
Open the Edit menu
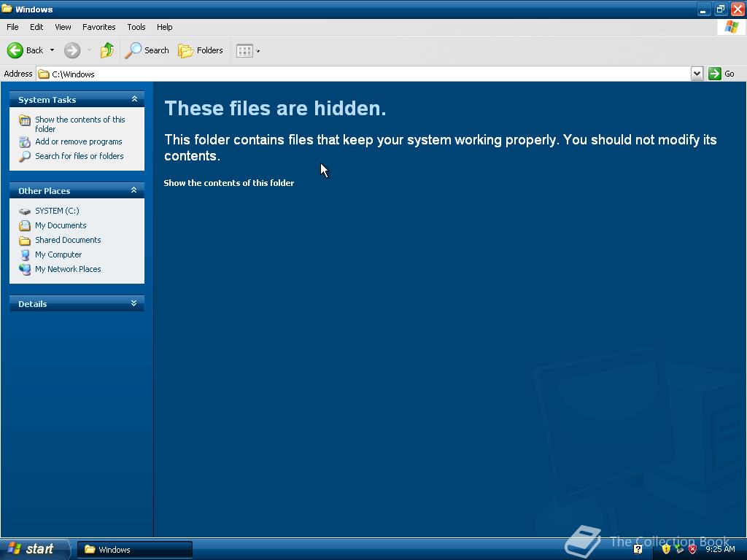(x=36, y=27)
